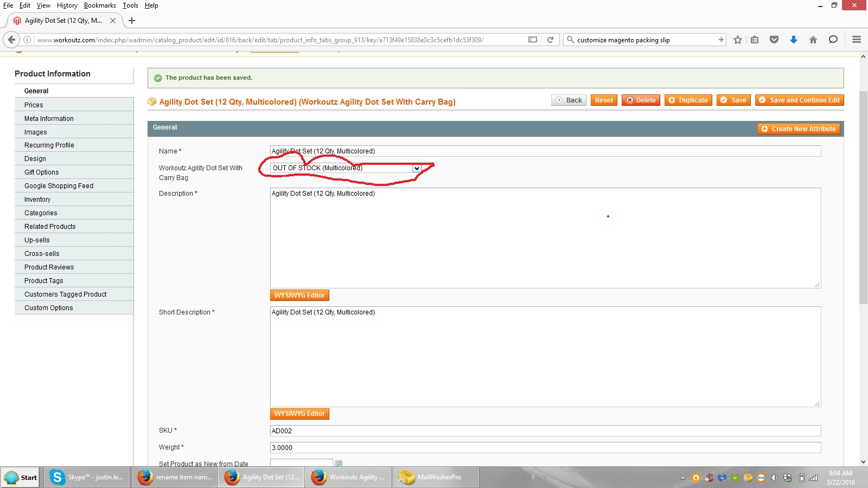Go to the Firefox home page
This screenshot has width=868, height=488.
click(813, 40)
